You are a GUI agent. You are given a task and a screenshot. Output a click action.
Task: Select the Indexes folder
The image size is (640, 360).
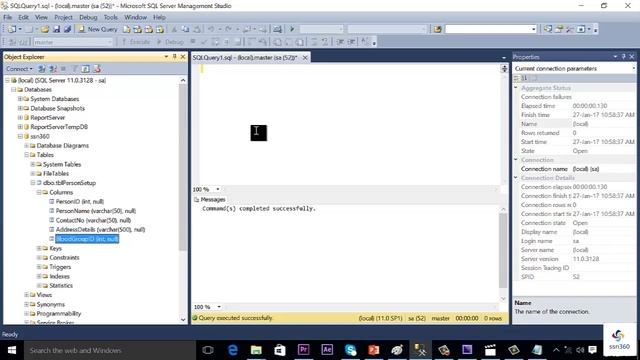(60, 277)
